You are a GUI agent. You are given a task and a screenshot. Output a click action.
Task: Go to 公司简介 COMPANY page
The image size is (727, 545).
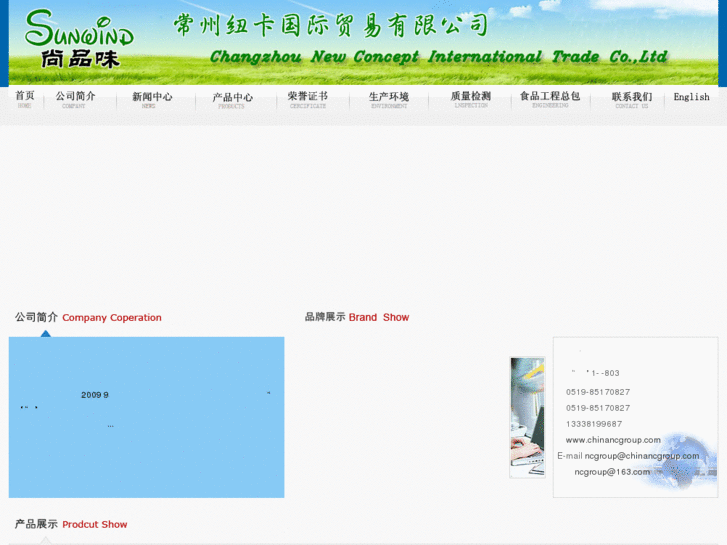(x=75, y=99)
